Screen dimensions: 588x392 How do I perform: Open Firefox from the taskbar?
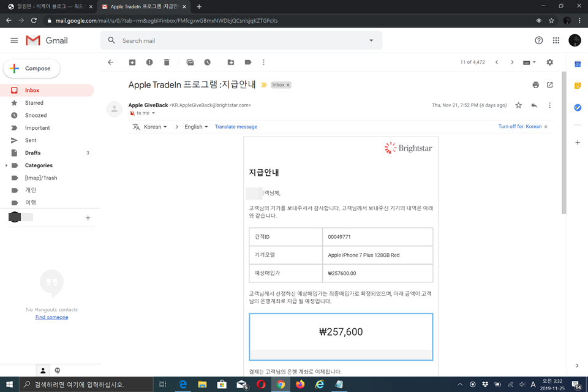pyautogui.click(x=300, y=385)
